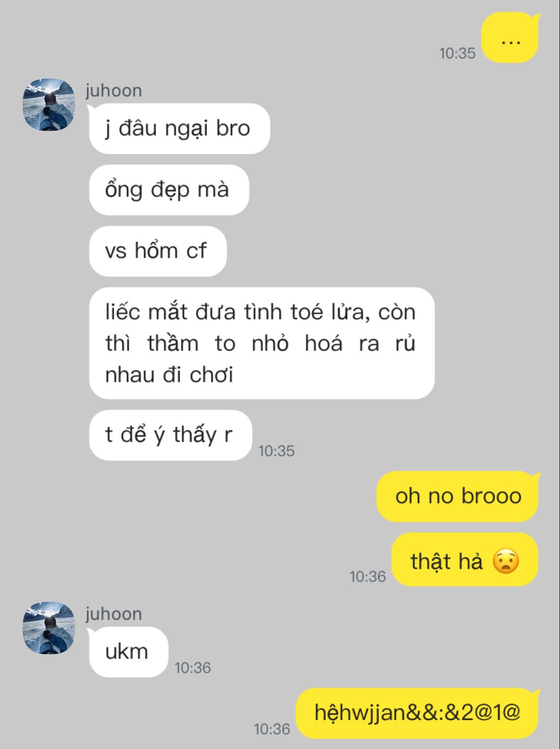This screenshot has height=749, width=560.
Task: Click the worried face emoji
Action: point(506,561)
